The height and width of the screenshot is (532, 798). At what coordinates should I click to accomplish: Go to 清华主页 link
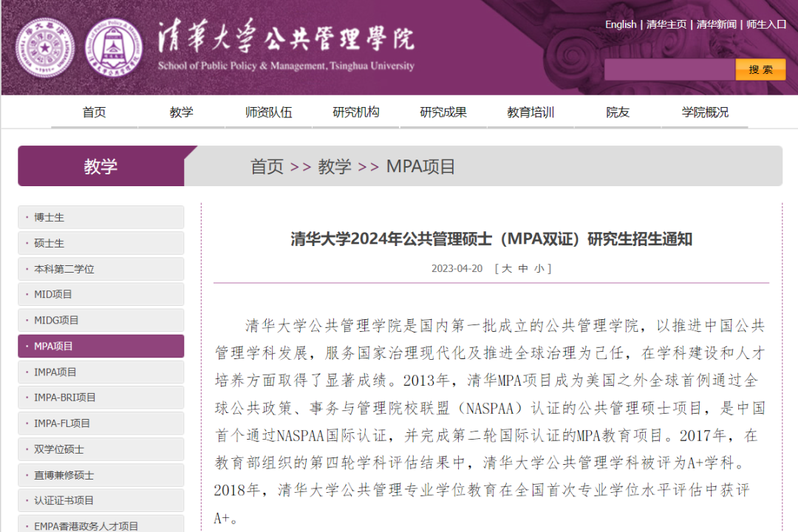pyautogui.click(x=666, y=24)
